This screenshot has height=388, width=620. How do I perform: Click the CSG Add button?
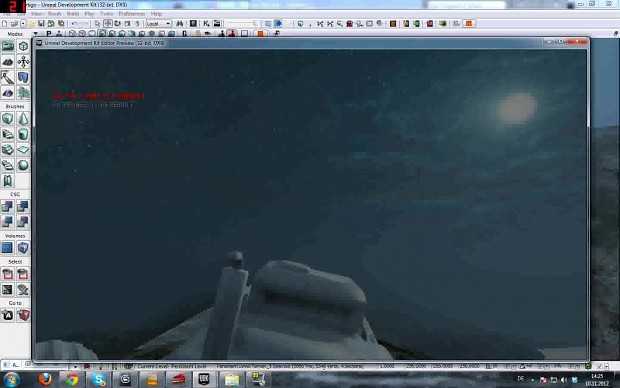coord(8,206)
